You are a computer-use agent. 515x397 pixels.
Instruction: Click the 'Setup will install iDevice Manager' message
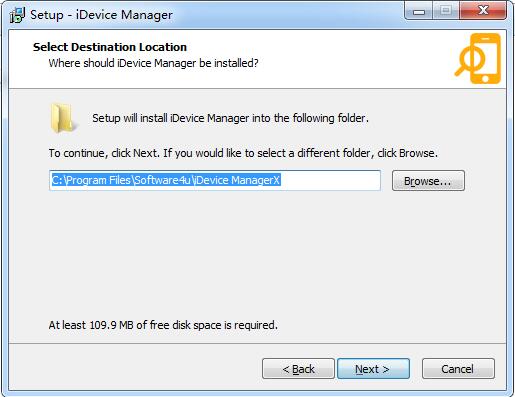click(230, 118)
